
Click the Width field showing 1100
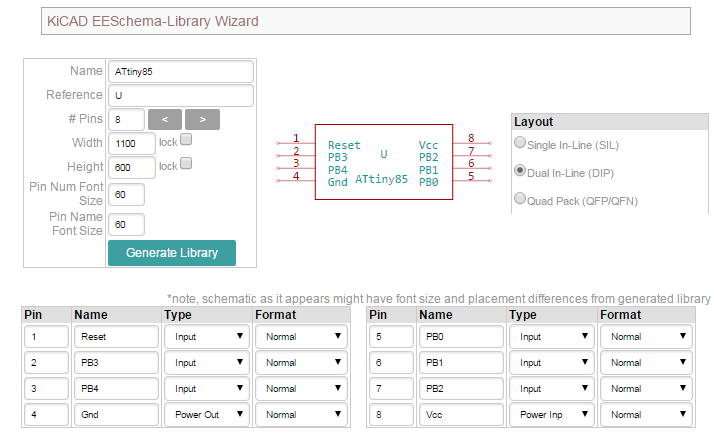[x=132, y=144]
